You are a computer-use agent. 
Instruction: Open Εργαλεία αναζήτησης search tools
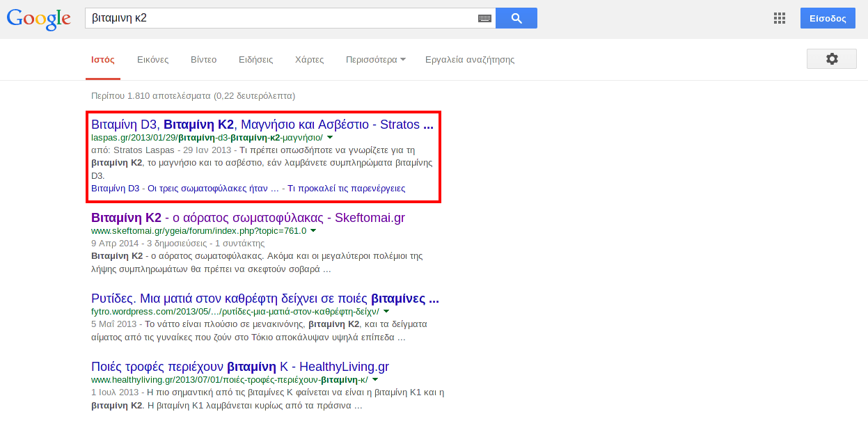470,60
